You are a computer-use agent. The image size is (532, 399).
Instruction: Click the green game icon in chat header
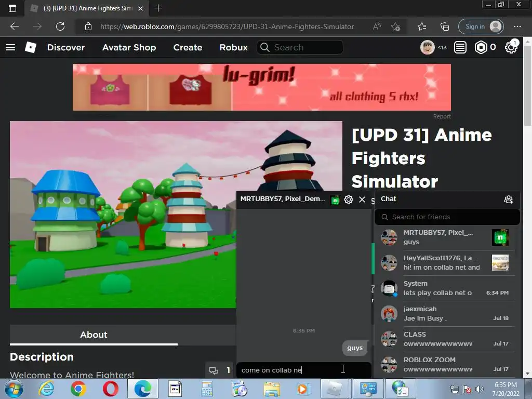coord(335,200)
